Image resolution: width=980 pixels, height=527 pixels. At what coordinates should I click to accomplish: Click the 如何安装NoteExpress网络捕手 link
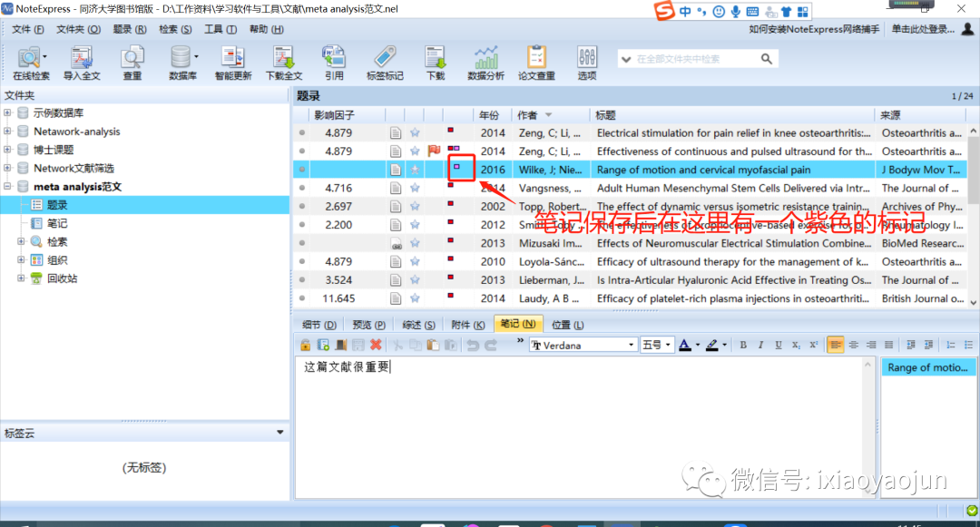[814, 29]
